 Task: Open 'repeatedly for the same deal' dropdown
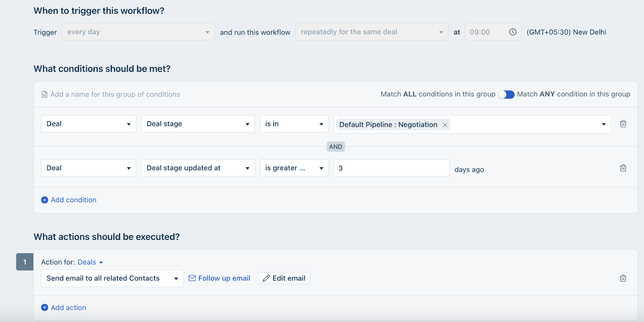pos(372,32)
